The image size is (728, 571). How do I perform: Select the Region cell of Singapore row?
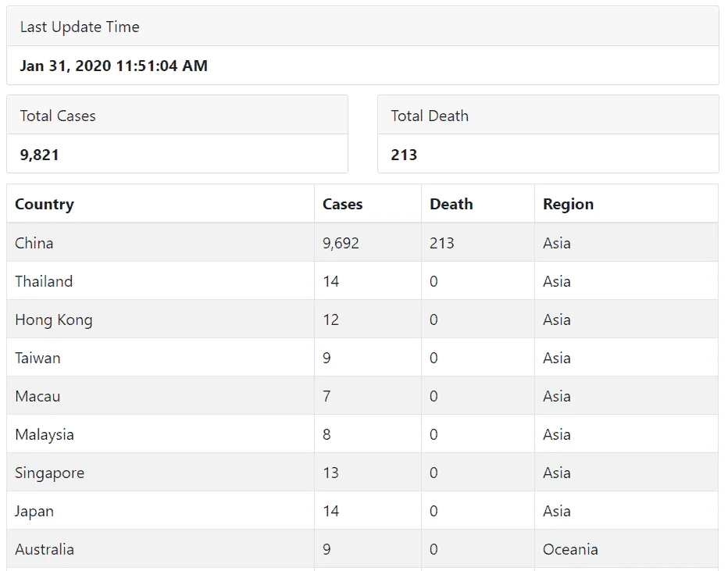pos(626,473)
